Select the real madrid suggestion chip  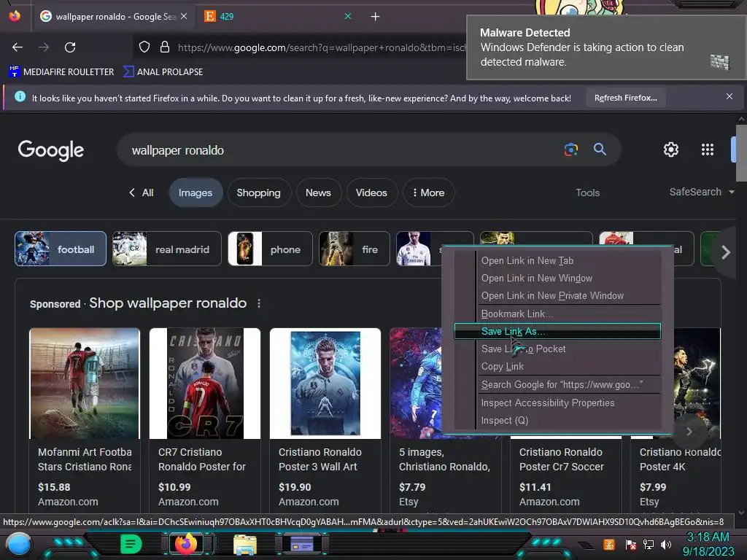click(167, 249)
